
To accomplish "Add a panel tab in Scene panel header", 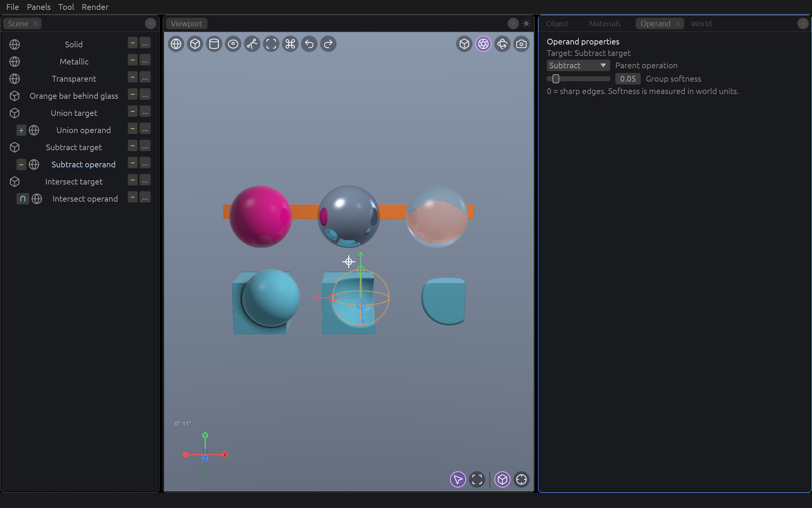I will coord(150,23).
